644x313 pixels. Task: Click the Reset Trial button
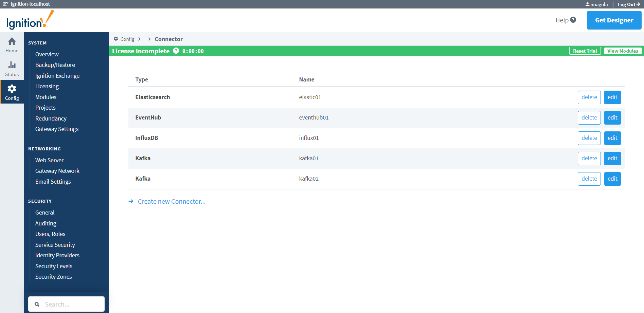pyautogui.click(x=585, y=51)
